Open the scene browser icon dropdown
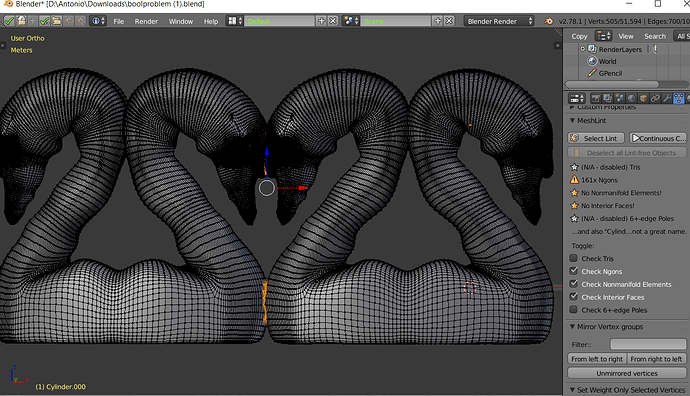The height and width of the screenshot is (396, 690). click(351, 21)
